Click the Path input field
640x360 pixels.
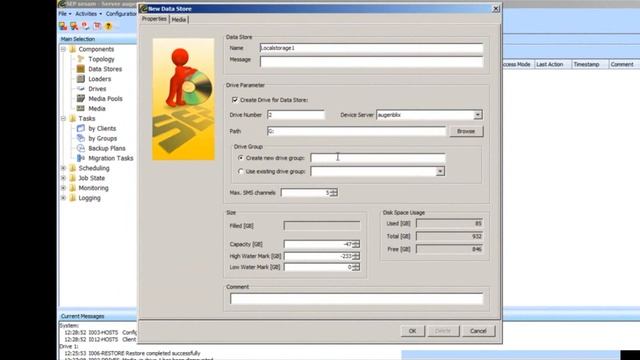tap(356, 131)
